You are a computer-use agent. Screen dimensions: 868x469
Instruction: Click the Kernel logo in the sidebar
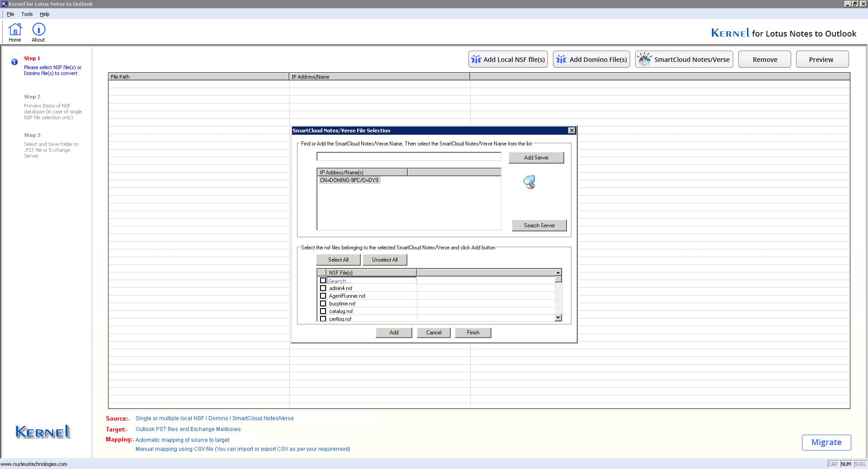[x=43, y=432]
